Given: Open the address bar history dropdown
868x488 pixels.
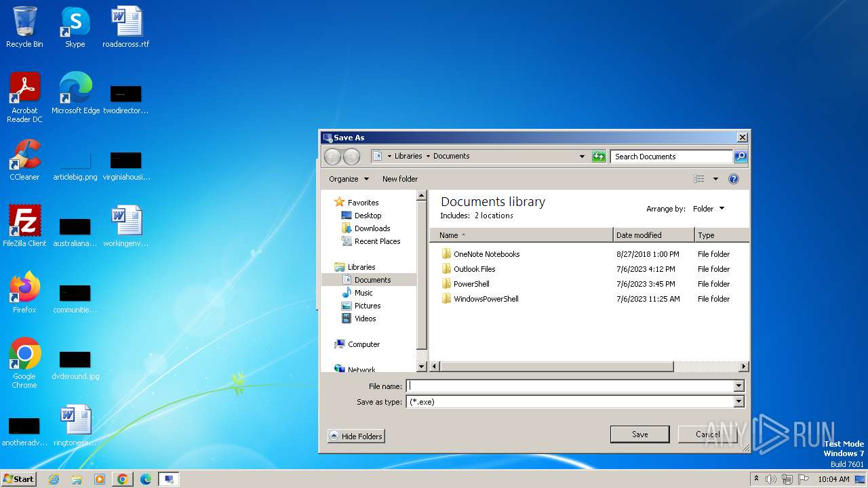Looking at the screenshot, I should pyautogui.click(x=582, y=157).
